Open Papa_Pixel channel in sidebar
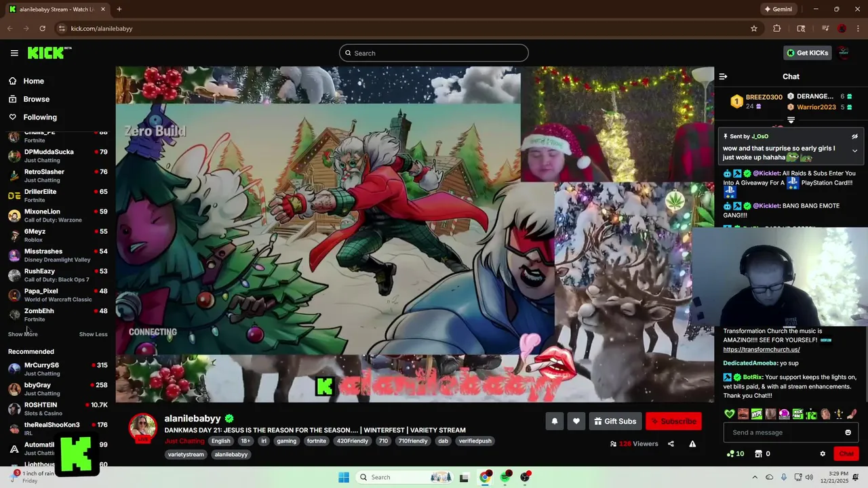Image resolution: width=868 pixels, height=488 pixels. point(58,295)
